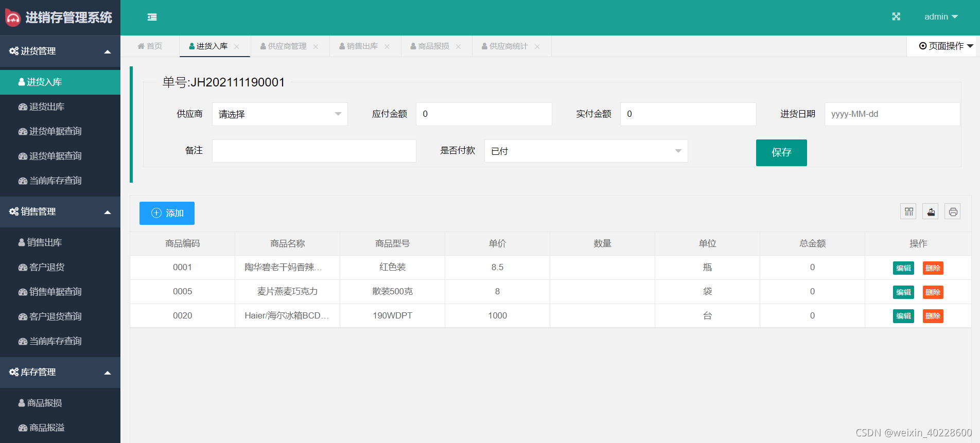Edit the 0001 product row
The height and width of the screenshot is (443, 980).
pyautogui.click(x=903, y=268)
